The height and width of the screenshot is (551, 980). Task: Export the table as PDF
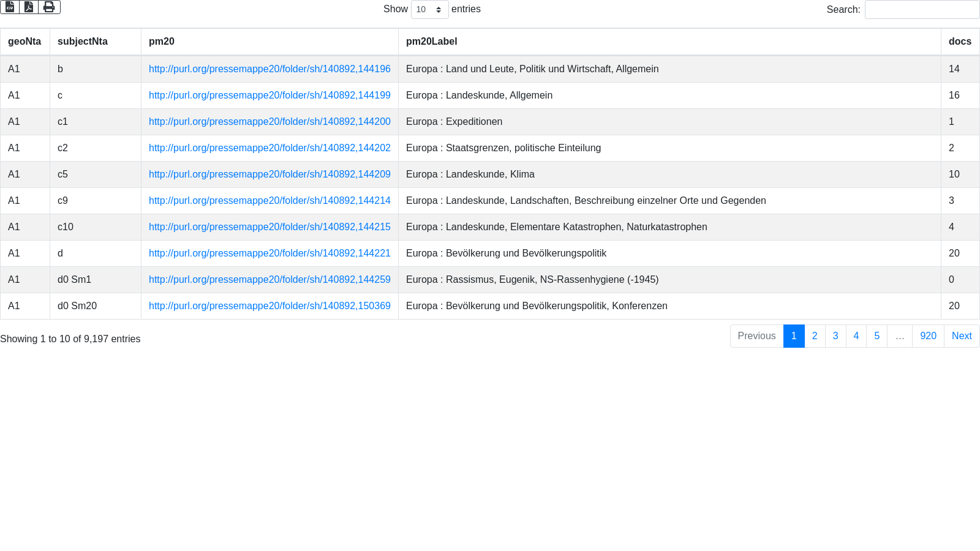click(29, 7)
